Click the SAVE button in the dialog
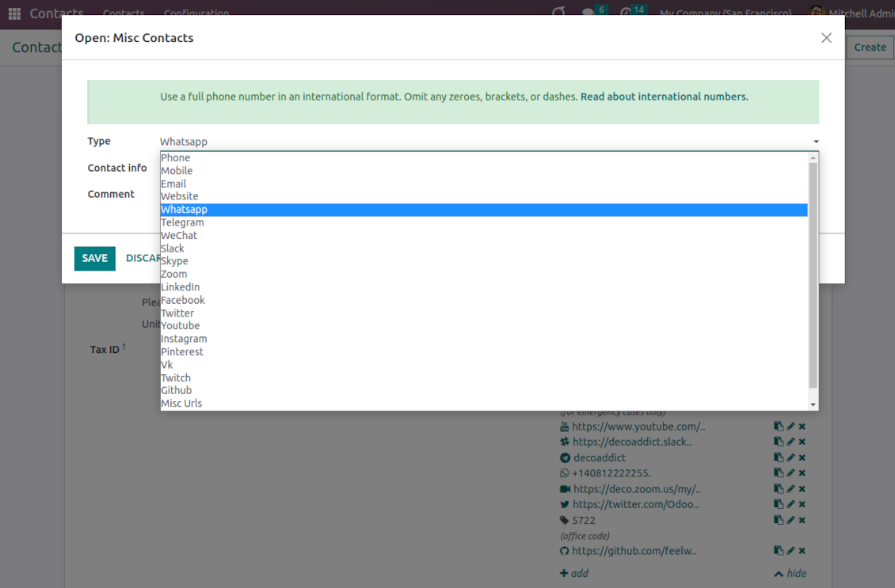Viewport: 895px width, 588px height. (x=95, y=258)
